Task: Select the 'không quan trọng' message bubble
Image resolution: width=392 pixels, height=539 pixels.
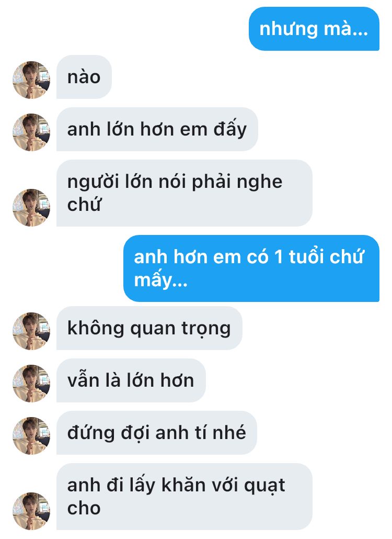Action: (149, 328)
